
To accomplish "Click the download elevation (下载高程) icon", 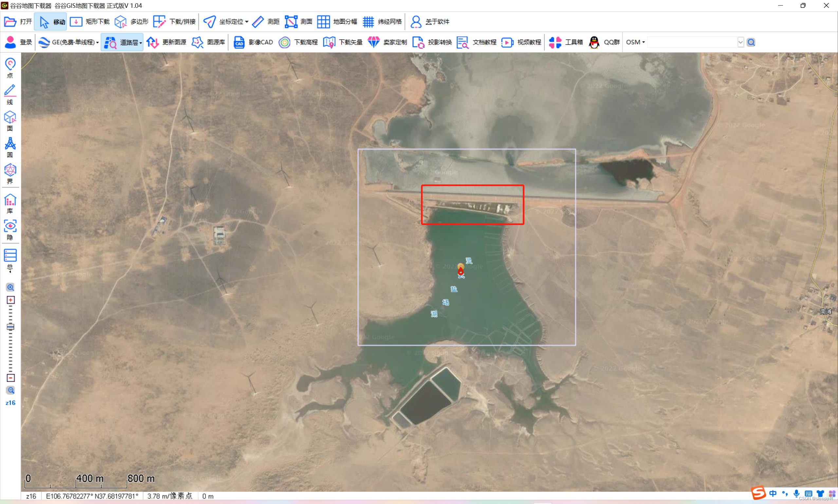I will (x=285, y=43).
